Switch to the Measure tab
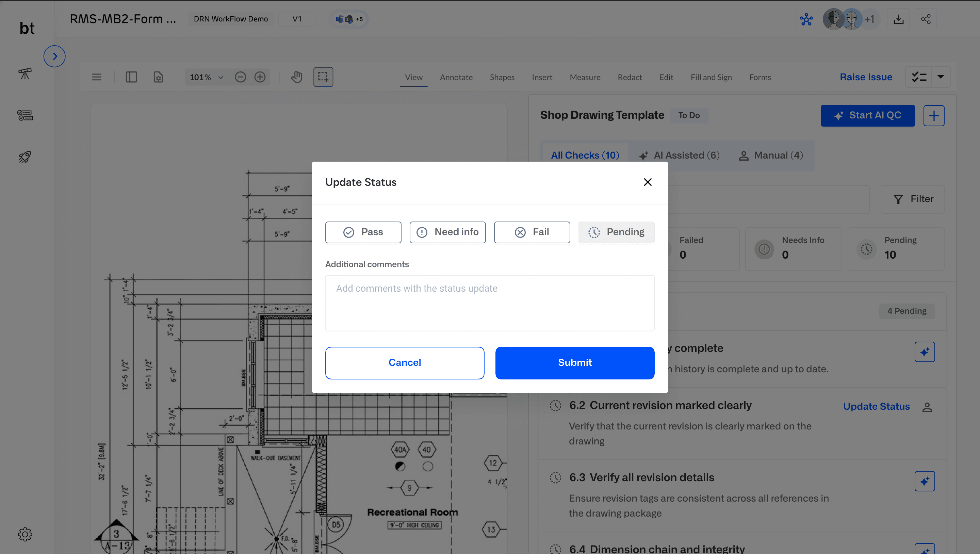 click(x=585, y=77)
